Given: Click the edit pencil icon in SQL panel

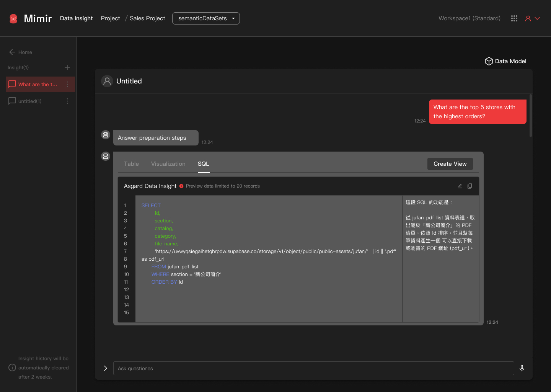Looking at the screenshot, I should coord(460,186).
